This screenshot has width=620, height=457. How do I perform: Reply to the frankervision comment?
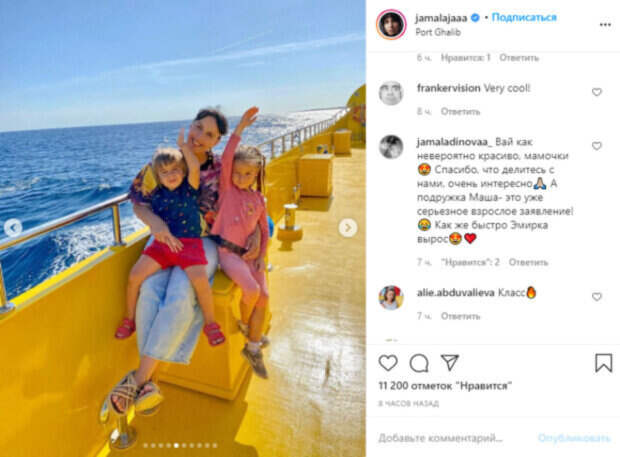[x=460, y=112]
